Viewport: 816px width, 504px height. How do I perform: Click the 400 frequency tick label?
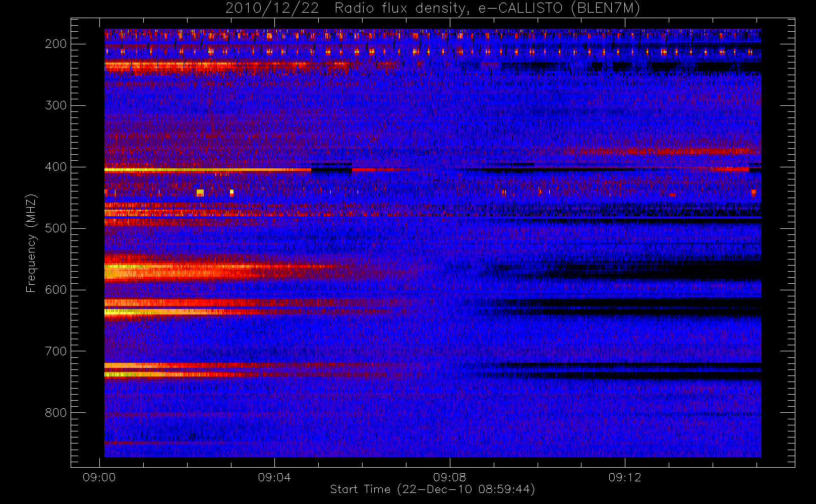[56, 167]
